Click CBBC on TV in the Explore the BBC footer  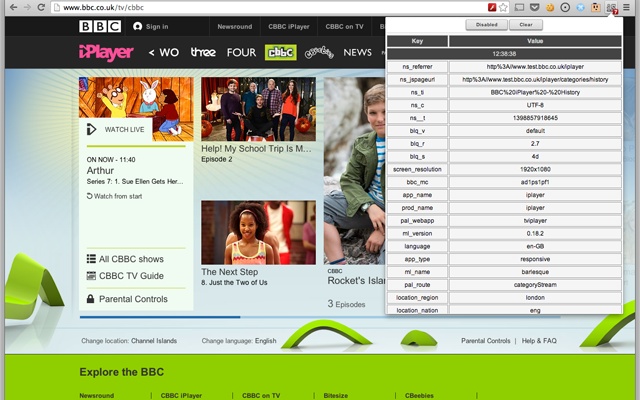point(261,396)
